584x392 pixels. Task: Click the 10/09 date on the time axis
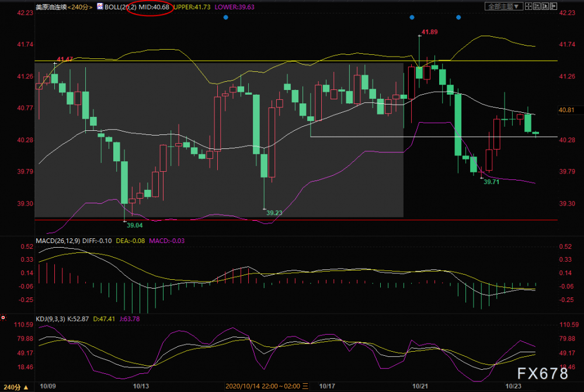tap(48, 386)
